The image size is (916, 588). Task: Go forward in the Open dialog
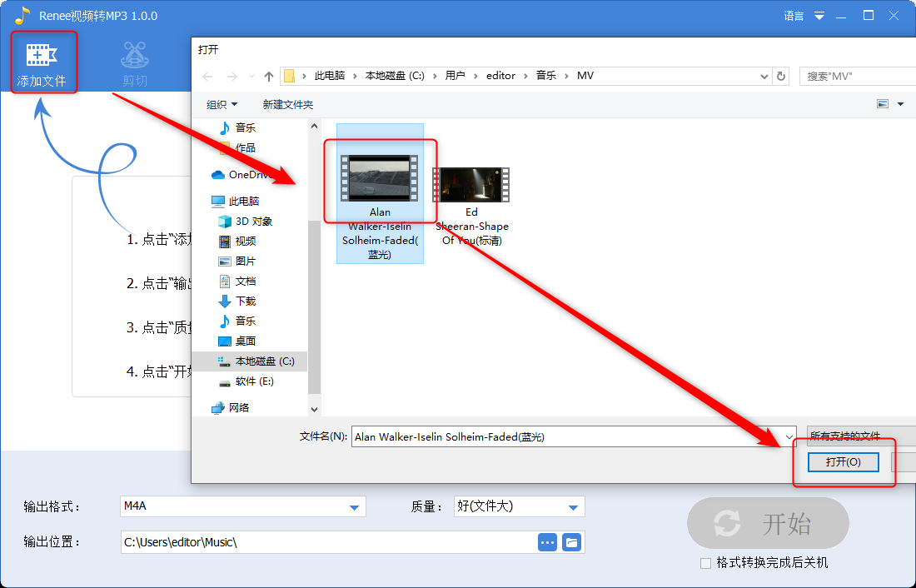coord(232,76)
